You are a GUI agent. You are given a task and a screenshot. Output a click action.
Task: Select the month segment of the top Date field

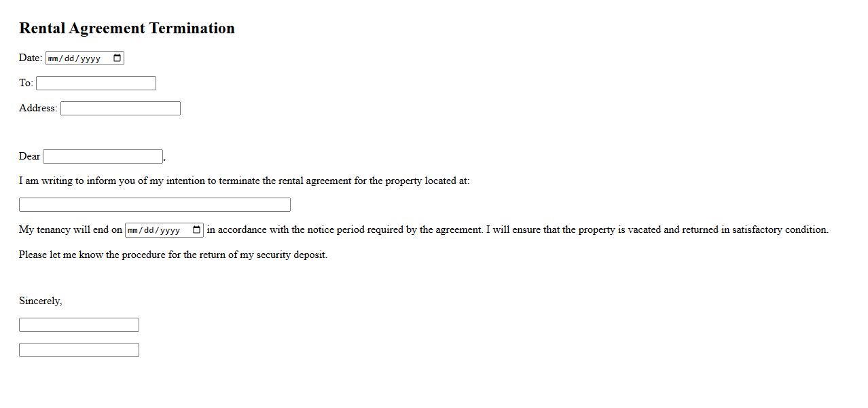click(x=54, y=58)
